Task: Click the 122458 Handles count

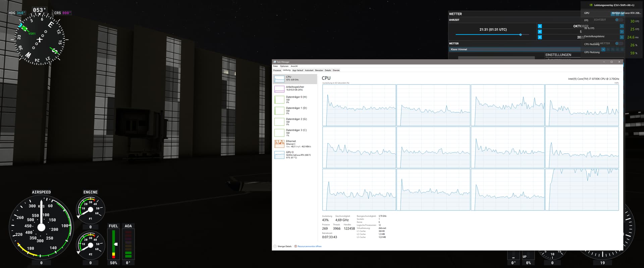Action: [x=349, y=228]
